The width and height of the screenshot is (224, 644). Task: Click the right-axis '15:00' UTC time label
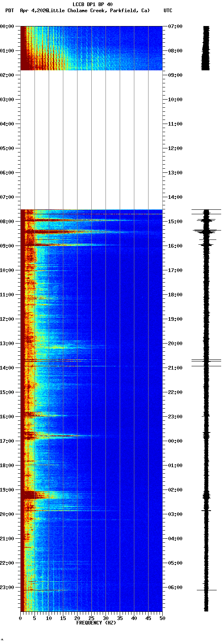175,222
